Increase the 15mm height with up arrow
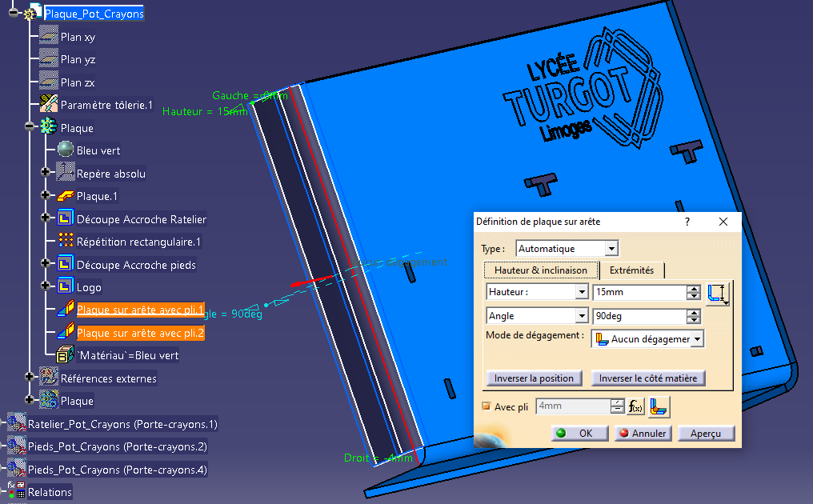Image resolution: width=813 pixels, height=504 pixels. (x=694, y=289)
